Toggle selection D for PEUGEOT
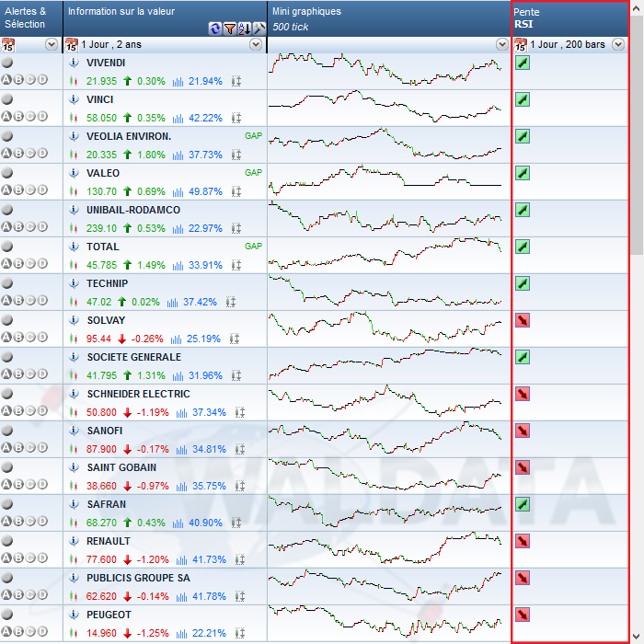Viewport: 644px width, 644px height. pos(41,631)
